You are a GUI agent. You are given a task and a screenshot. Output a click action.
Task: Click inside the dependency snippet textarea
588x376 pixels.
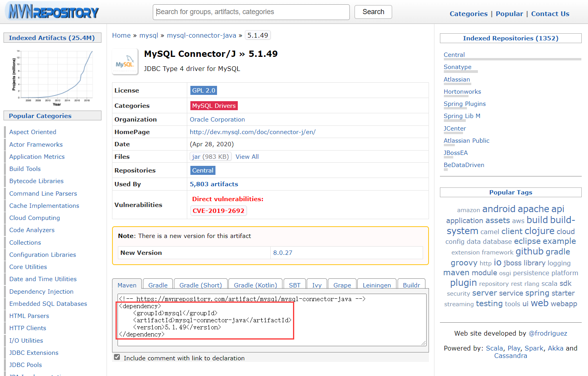[272, 320]
